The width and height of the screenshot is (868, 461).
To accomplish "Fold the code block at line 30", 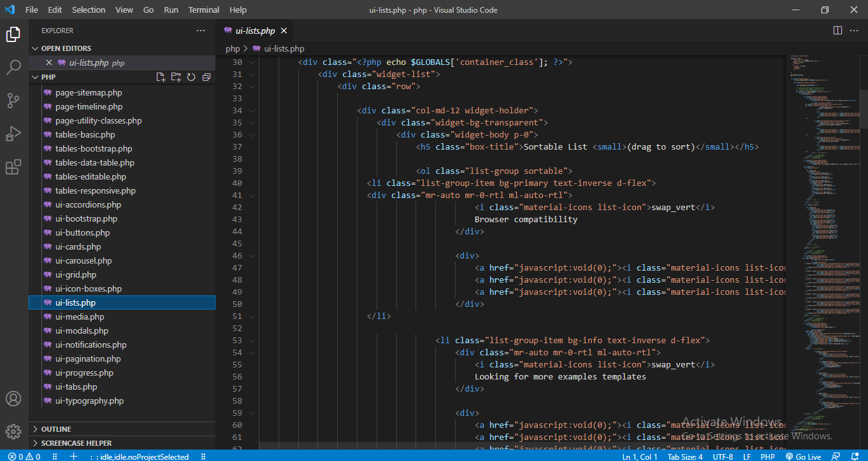I will 250,62.
